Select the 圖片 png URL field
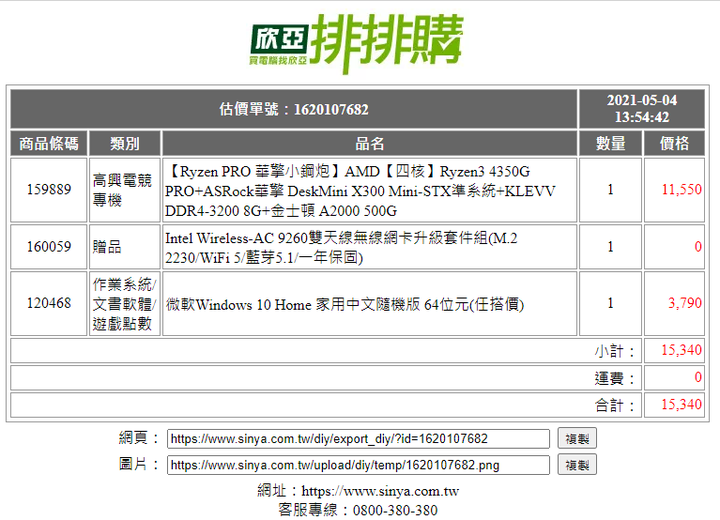This screenshot has height=520, width=720. pos(358,465)
